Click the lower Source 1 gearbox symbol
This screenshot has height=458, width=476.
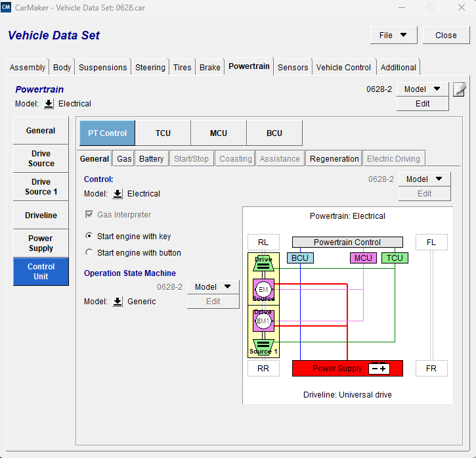pos(263,348)
